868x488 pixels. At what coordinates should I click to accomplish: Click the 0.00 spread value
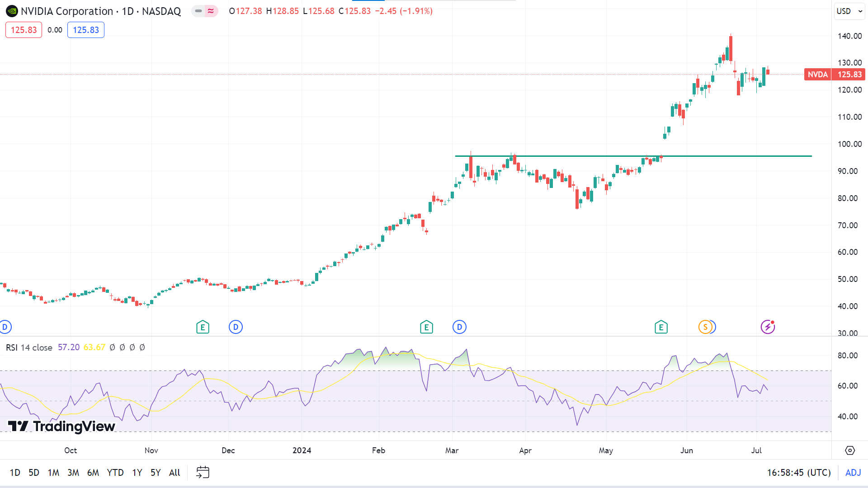tap(55, 30)
